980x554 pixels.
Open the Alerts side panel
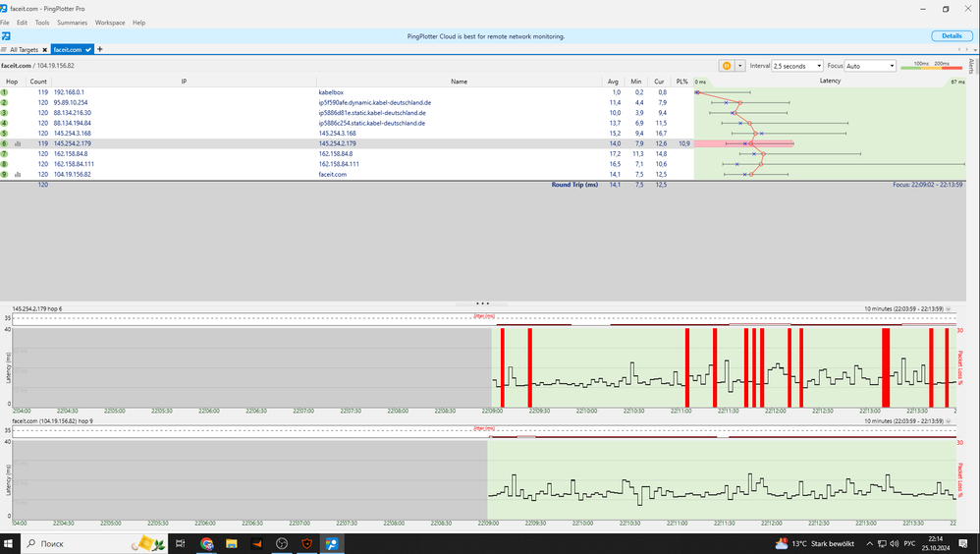pos(972,66)
